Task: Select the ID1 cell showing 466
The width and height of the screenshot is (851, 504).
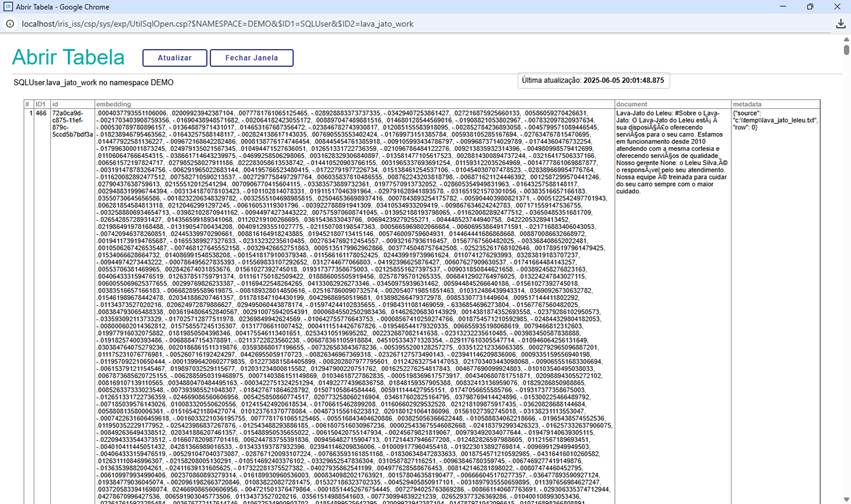Action: pyautogui.click(x=41, y=114)
